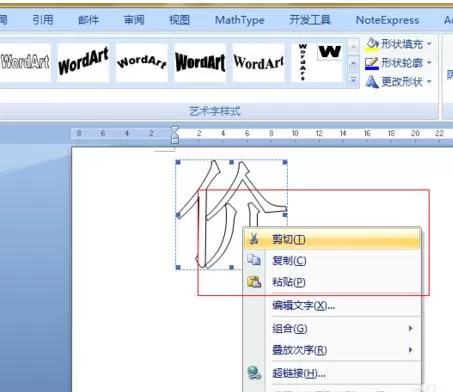Choose 复制(C) from the context menu
The width and height of the screenshot is (453, 392).
(332, 260)
